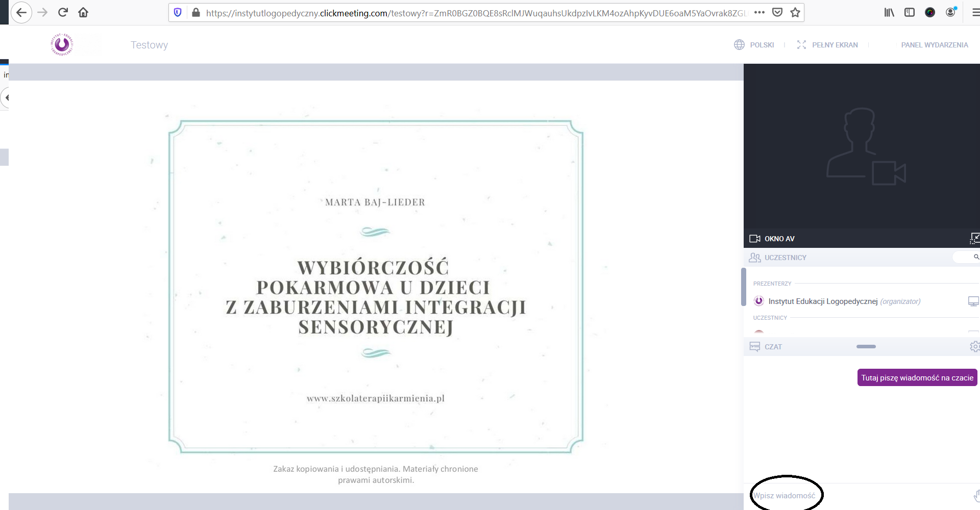Toggle the Firefox sidebar view
980x510 pixels.
(x=910, y=13)
